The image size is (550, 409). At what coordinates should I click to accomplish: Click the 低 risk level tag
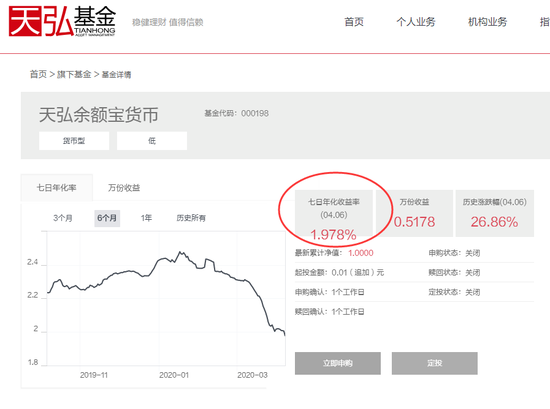click(152, 141)
